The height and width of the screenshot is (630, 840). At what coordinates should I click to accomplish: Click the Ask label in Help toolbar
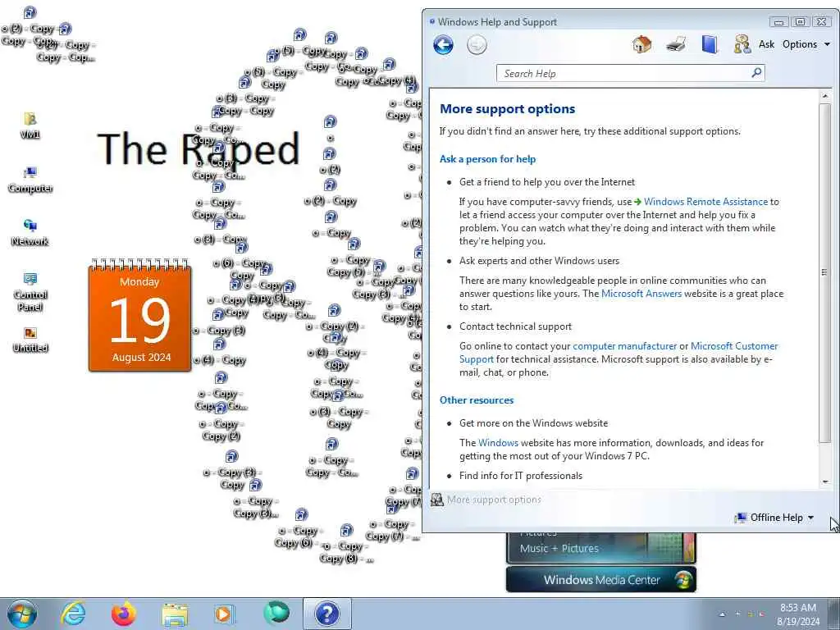(x=766, y=44)
